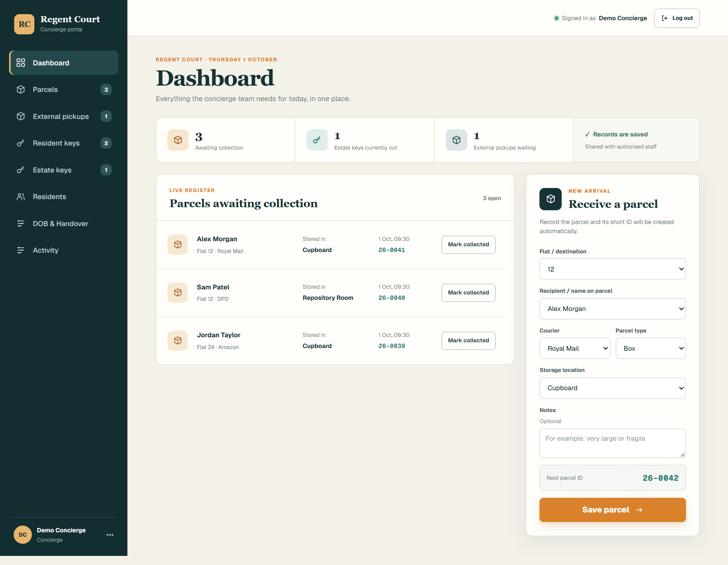
Task: Mark Alex Morgan's parcel collected
Action: pos(468,245)
